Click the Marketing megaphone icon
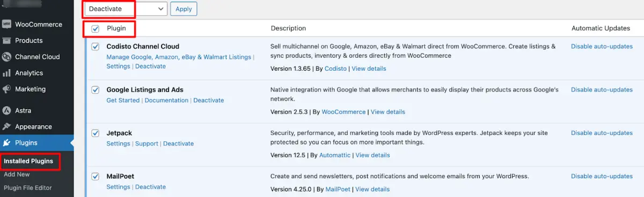644x197 pixels. 6,89
